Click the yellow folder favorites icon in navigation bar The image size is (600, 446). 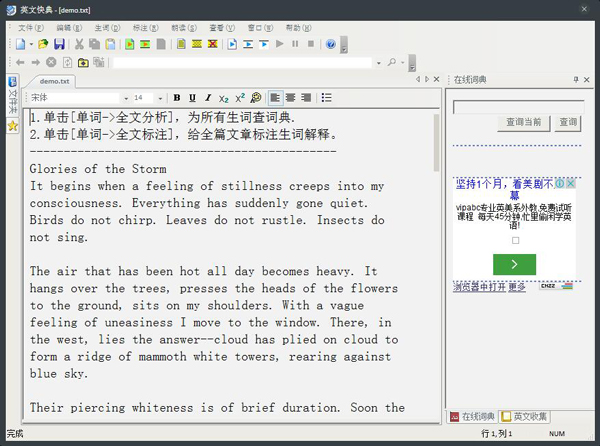pyautogui.click(x=83, y=62)
